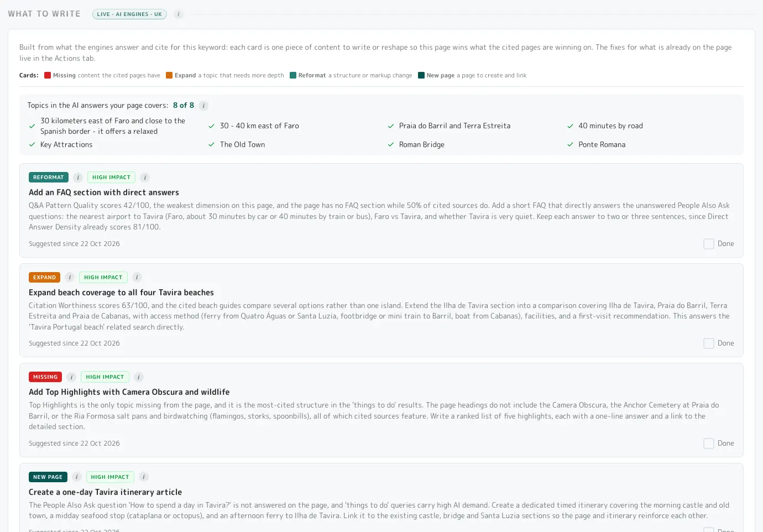Mark 'Add an FAQ section' card as Done
Viewport: 763px width, 532px height.
pyautogui.click(x=709, y=244)
